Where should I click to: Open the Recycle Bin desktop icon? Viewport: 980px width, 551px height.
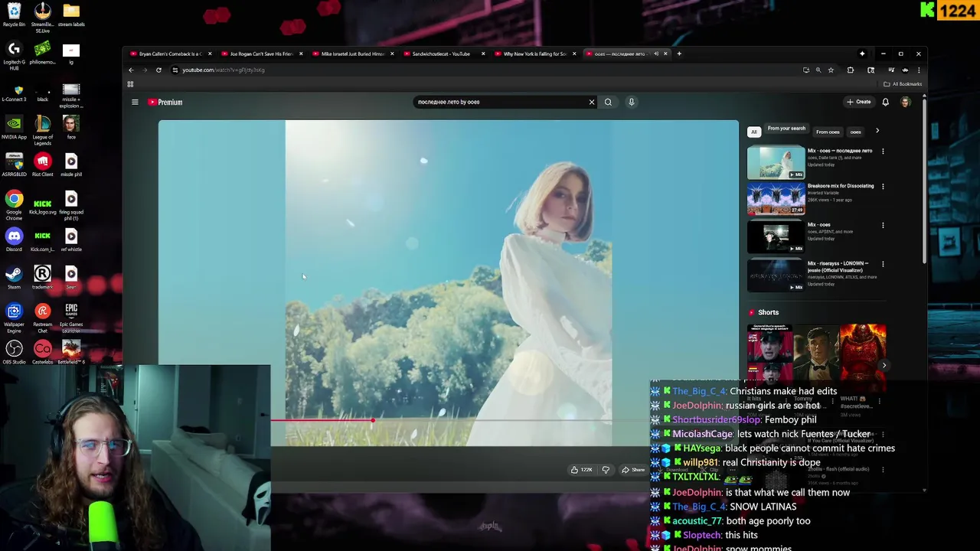pos(14,15)
